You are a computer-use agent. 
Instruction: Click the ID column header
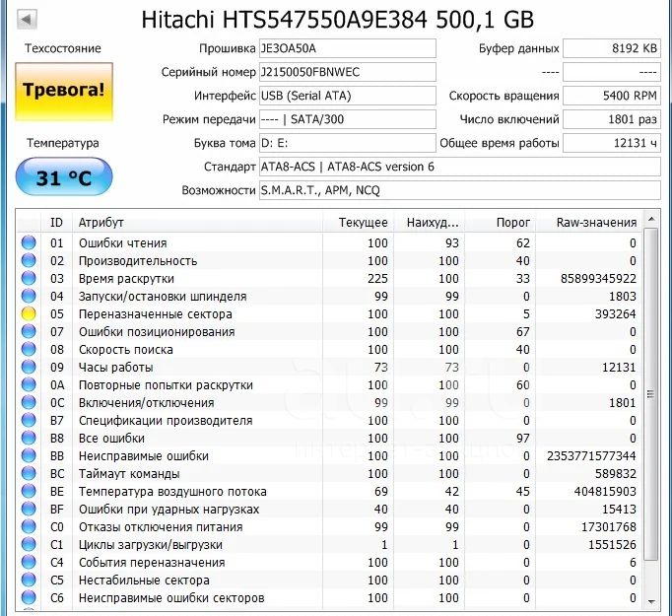[56, 223]
